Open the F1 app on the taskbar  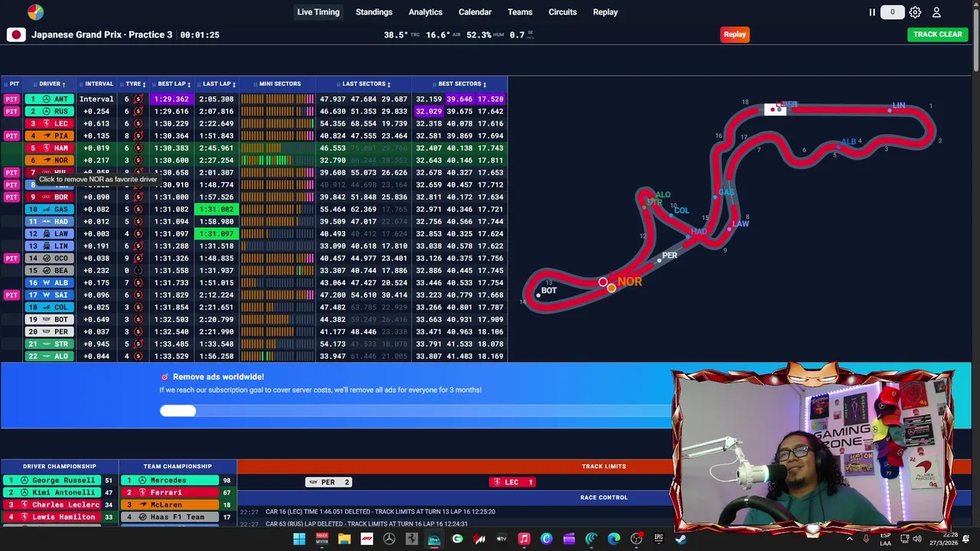(x=367, y=539)
